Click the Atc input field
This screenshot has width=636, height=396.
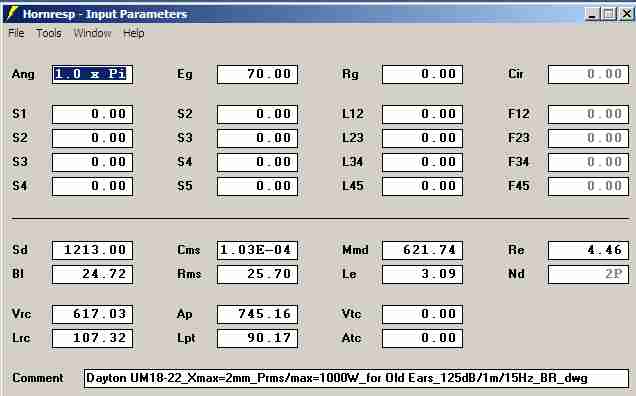(x=422, y=338)
